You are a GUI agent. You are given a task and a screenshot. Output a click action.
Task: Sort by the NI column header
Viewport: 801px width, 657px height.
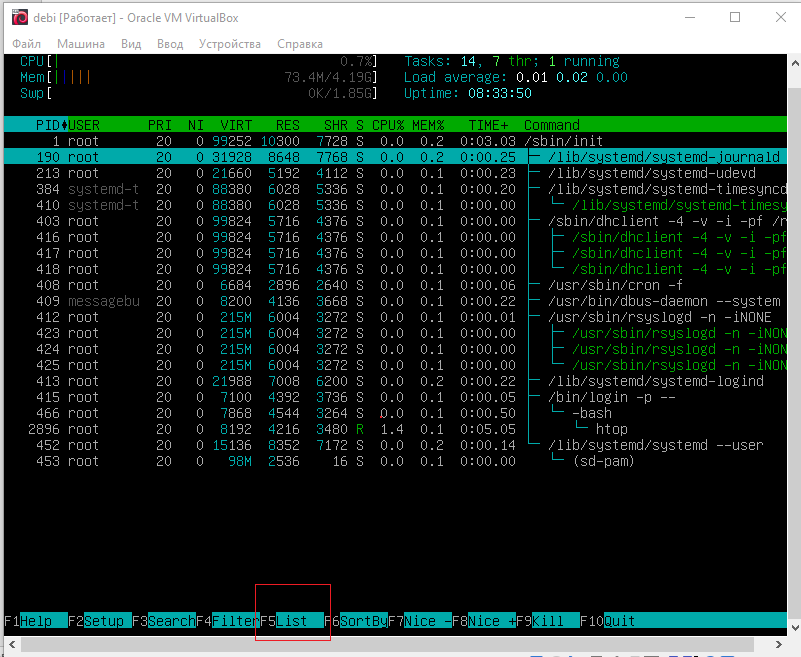[x=196, y=125]
